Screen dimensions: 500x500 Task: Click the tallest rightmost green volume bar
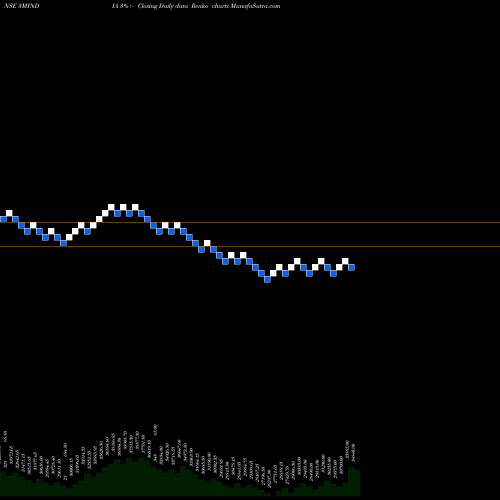[351, 481]
